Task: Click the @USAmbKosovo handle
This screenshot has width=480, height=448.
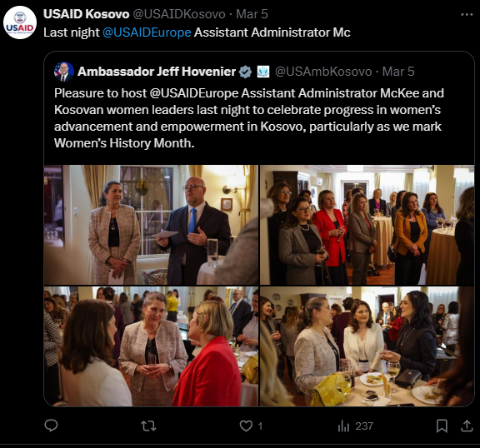Action: (323, 72)
